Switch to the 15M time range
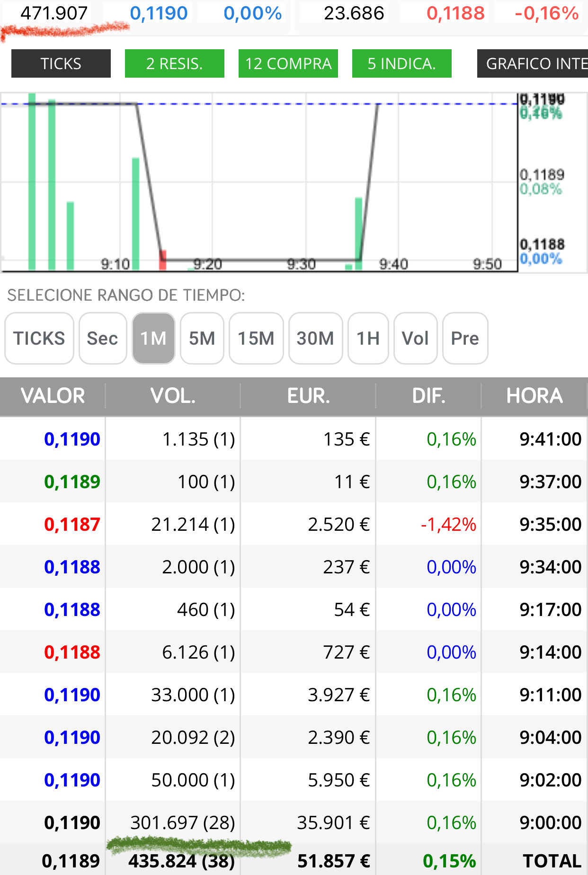This screenshot has width=588, height=875. pyautogui.click(x=256, y=339)
